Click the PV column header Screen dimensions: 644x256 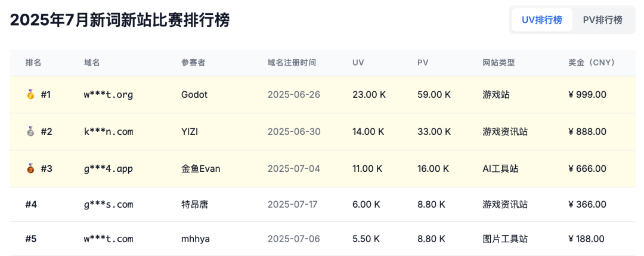click(x=423, y=63)
